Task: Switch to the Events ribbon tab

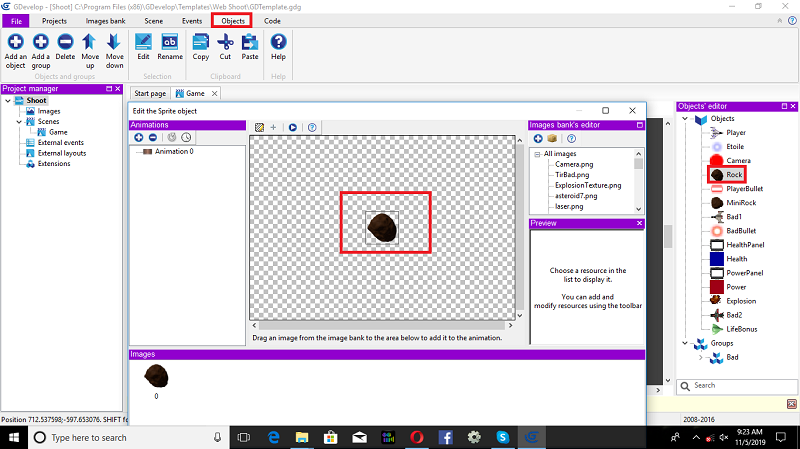Action: coord(192,21)
